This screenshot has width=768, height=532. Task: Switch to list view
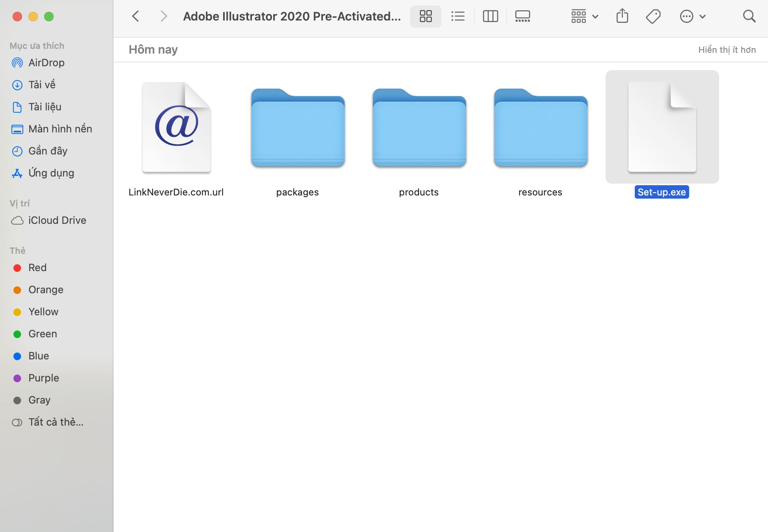tap(458, 17)
